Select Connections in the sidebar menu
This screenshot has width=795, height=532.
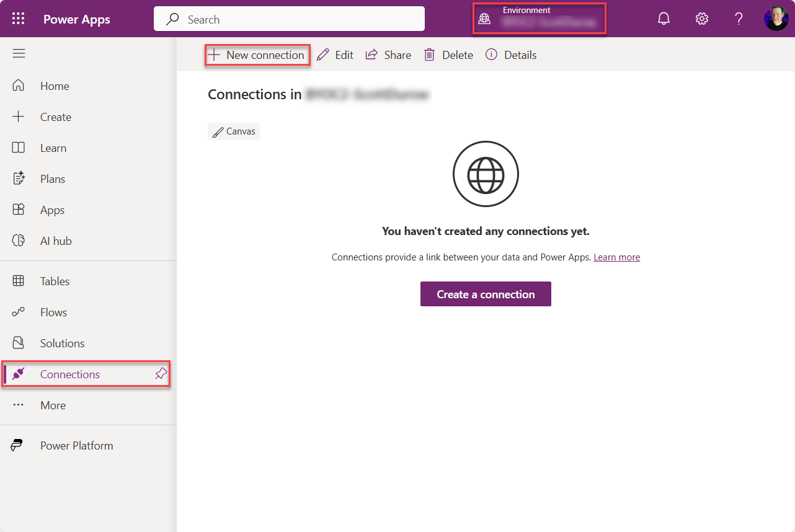coord(70,374)
